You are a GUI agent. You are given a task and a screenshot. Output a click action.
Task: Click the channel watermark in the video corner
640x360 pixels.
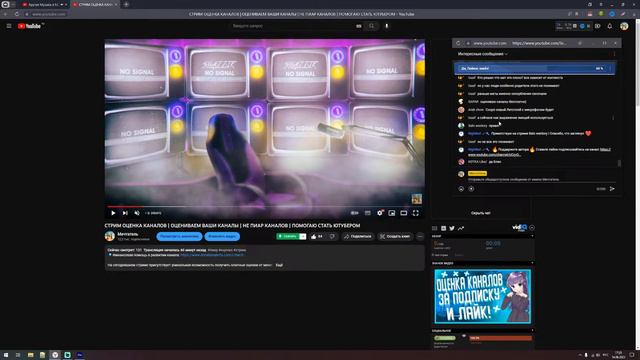pyautogui.click(x=416, y=199)
